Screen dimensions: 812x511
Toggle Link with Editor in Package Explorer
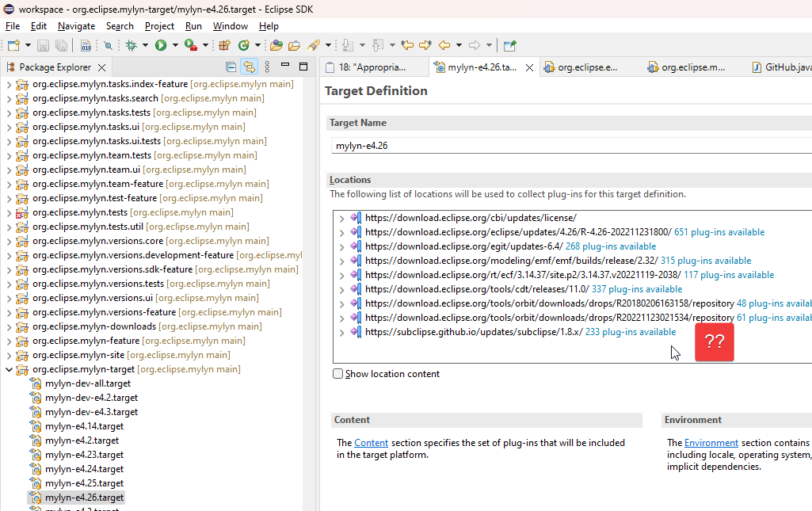(x=249, y=67)
